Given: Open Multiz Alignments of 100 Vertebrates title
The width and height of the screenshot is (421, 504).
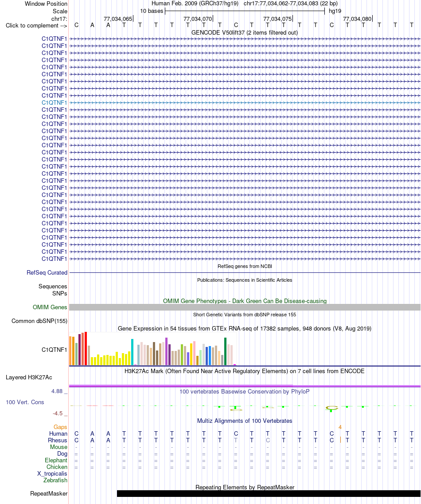Looking at the screenshot, I should click(x=245, y=421).
